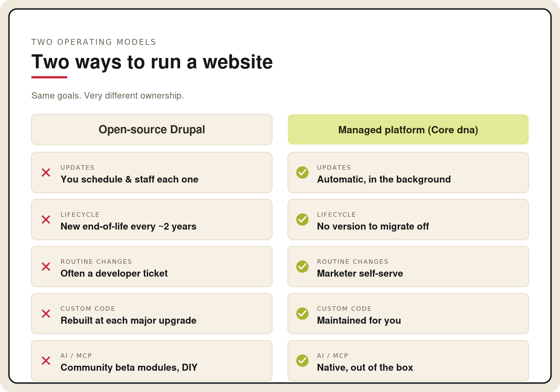Click 'Often a developer ticket' text
The width and height of the screenshot is (560, 392).
point(114,273)
